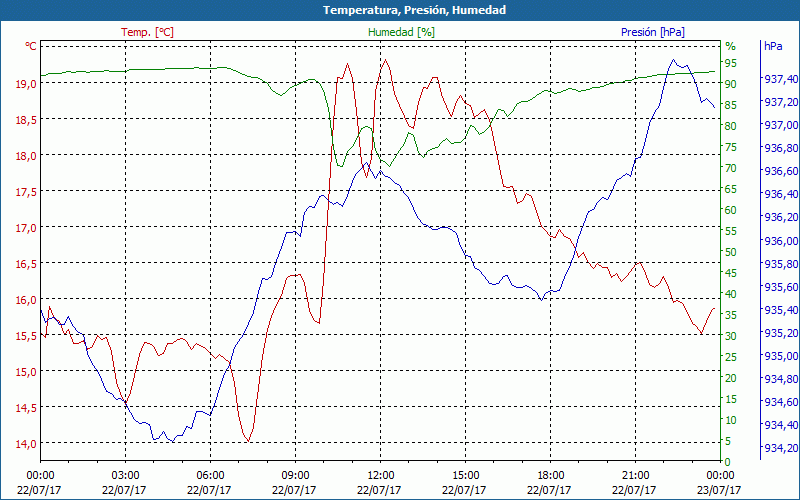Screen dimensions: 800x500
Task: Click pressure axis value 937,20
Action: [781, 102]
